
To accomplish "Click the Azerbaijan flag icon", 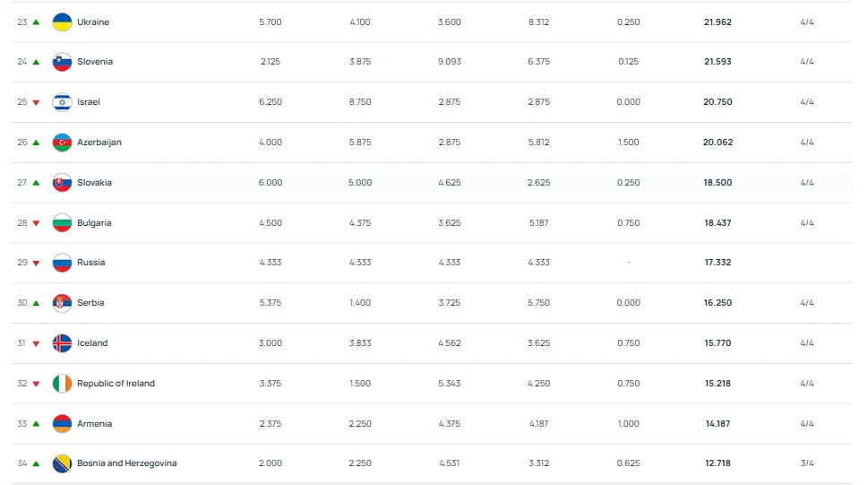I will [x=62, y=143].
